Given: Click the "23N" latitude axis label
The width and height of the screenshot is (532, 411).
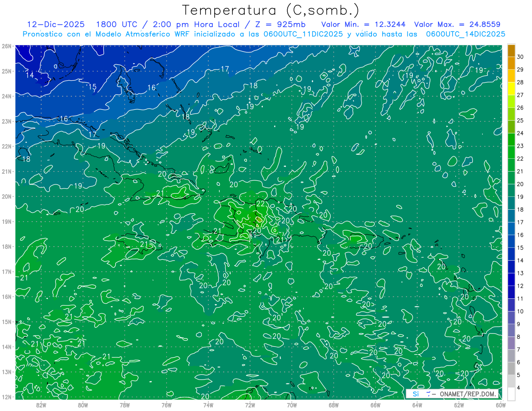Looking at the screenshot, I should pos(7,121).
